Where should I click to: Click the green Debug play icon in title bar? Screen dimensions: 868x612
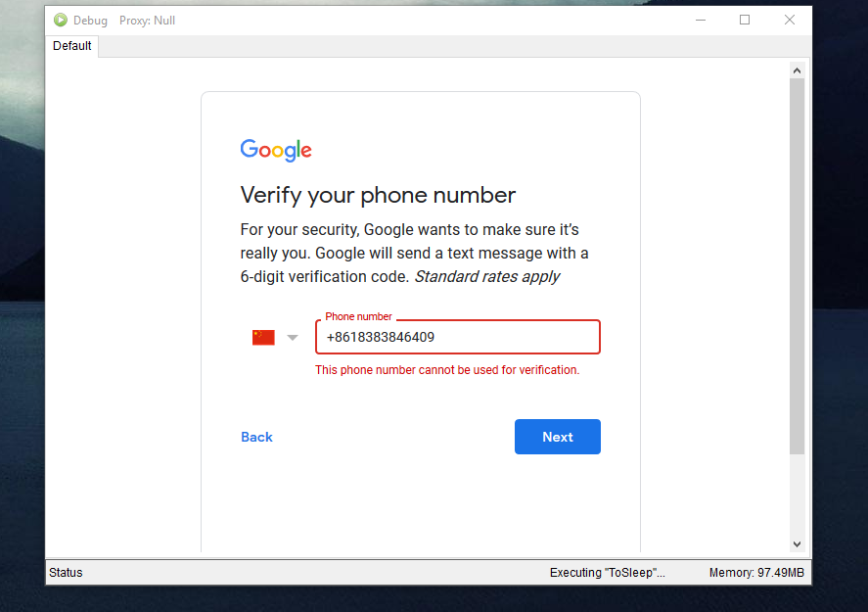pyautogui.click(x=61, y=20)
